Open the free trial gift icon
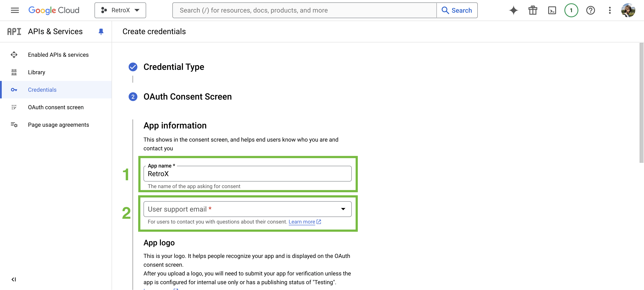The width and height of the screenshot is (644, 290). 533,10
